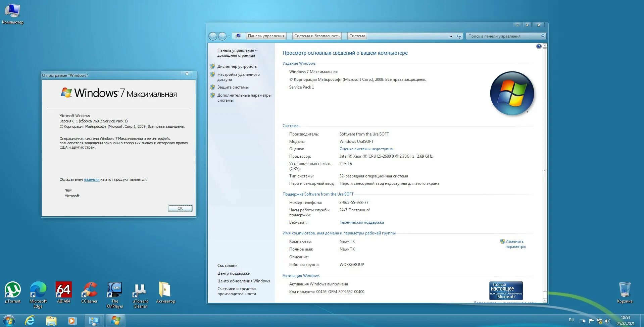Select the µTorrent desktop shortcut

[x=13, y=292]
